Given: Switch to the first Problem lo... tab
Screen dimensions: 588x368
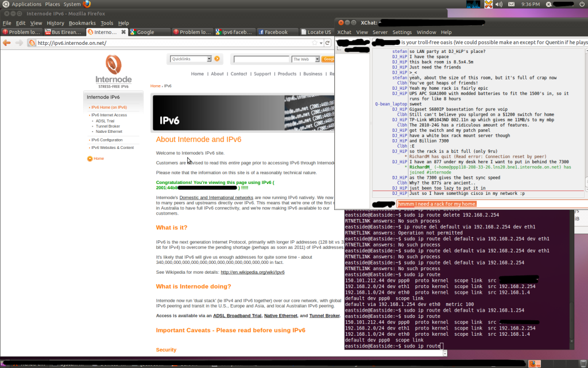Looking at the screenshot, I should (22, 32).
